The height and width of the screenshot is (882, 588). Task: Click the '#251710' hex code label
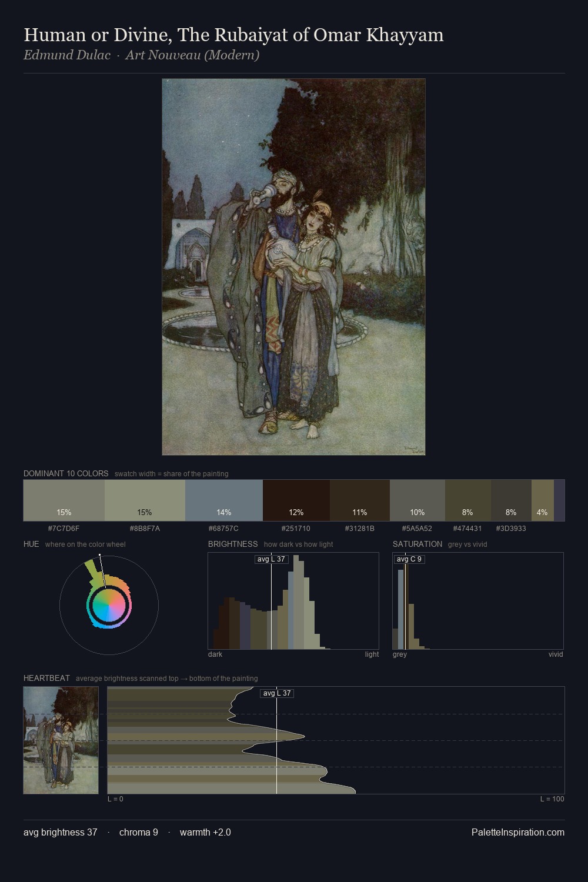pos(296,528)
